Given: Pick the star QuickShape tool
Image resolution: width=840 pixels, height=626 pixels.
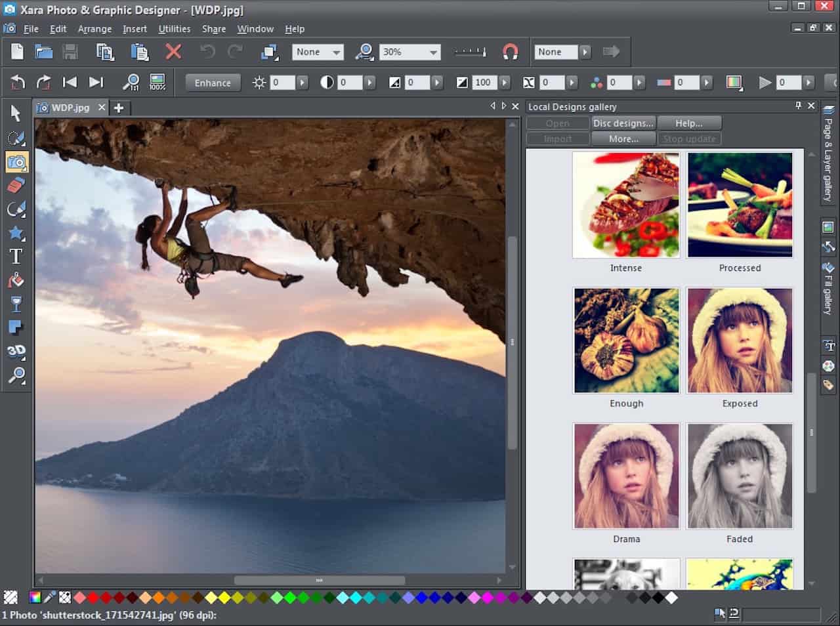Looking at the screenshot, I should click(16, 233).
